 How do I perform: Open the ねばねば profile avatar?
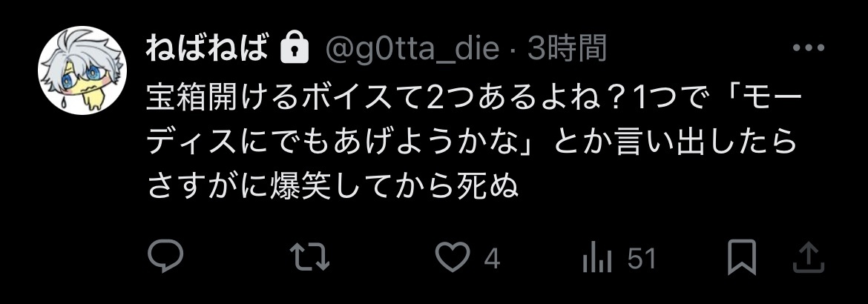click(x=82, y=70)
